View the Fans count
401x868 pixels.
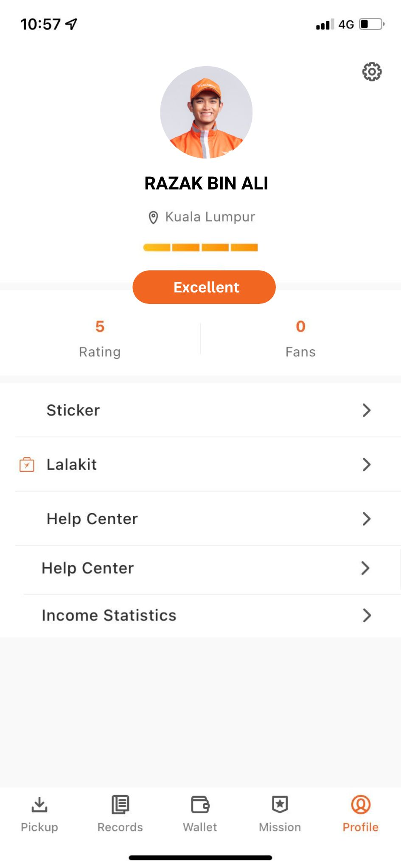click(x=300, y=327)
